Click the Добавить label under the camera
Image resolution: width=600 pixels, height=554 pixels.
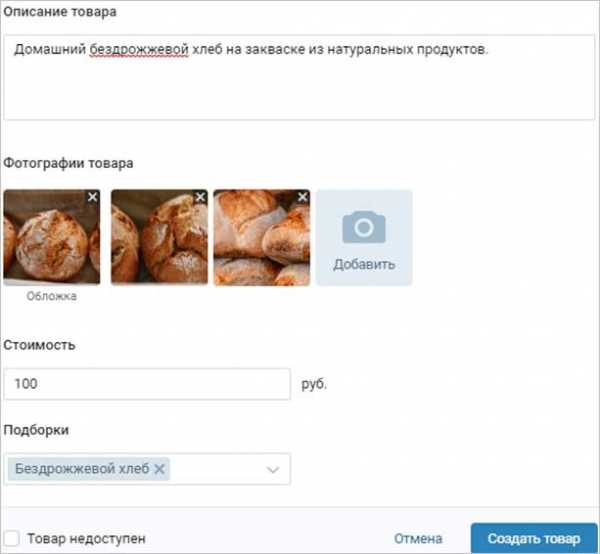[x=364, y=264]
